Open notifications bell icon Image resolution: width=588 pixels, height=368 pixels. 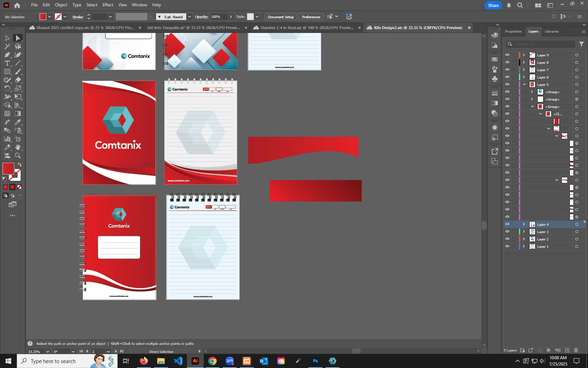pyautogui.click(x=509, y=5)
